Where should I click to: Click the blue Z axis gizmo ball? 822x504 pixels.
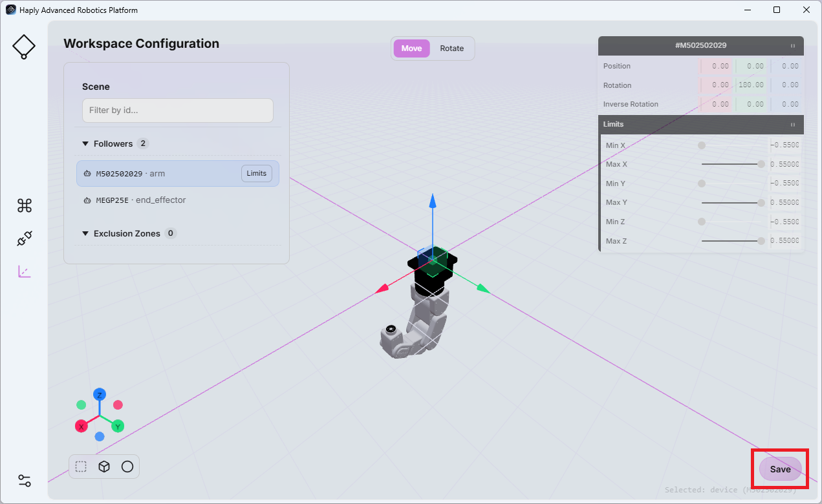[x=100, y=394]
